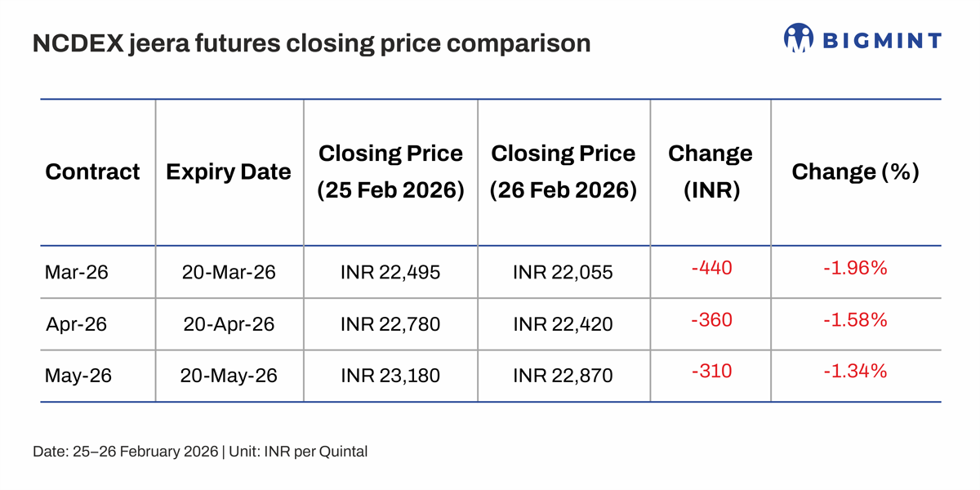Select the -440 change value

click(710, 267)
